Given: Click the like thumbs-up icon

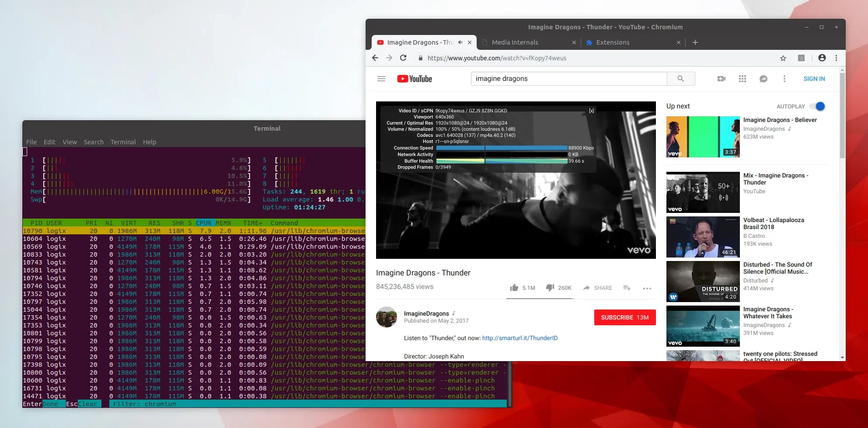Looking at the screenshot, I should [x=514, y=288].
